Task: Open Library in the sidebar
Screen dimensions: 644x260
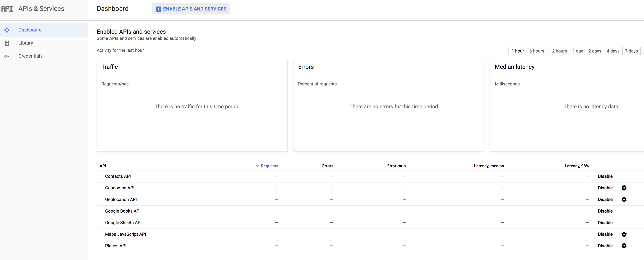Action: click(x=44, y=43)
